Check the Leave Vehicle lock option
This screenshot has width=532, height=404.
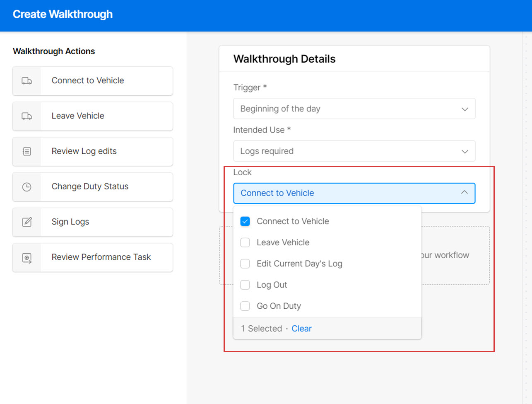pos(245,242)
